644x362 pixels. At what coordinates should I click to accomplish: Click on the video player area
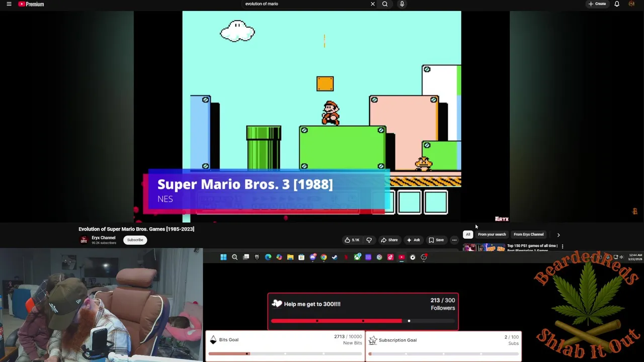321,117
